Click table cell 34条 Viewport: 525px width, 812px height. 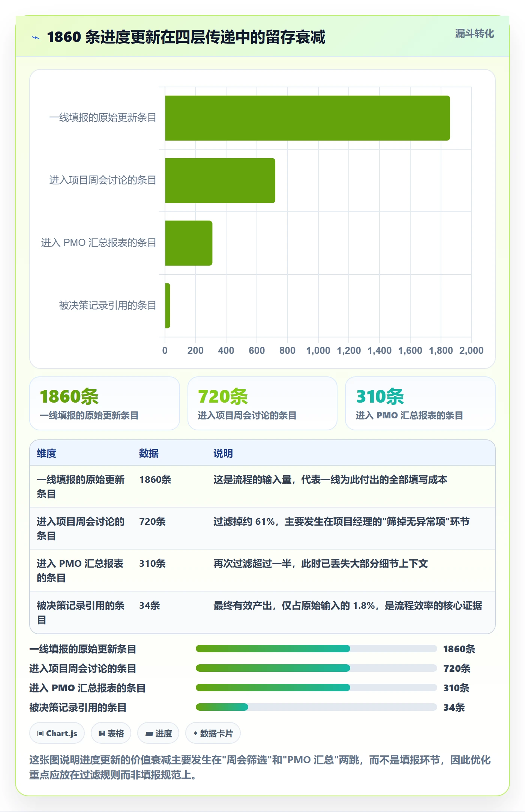tap(150, 605)
